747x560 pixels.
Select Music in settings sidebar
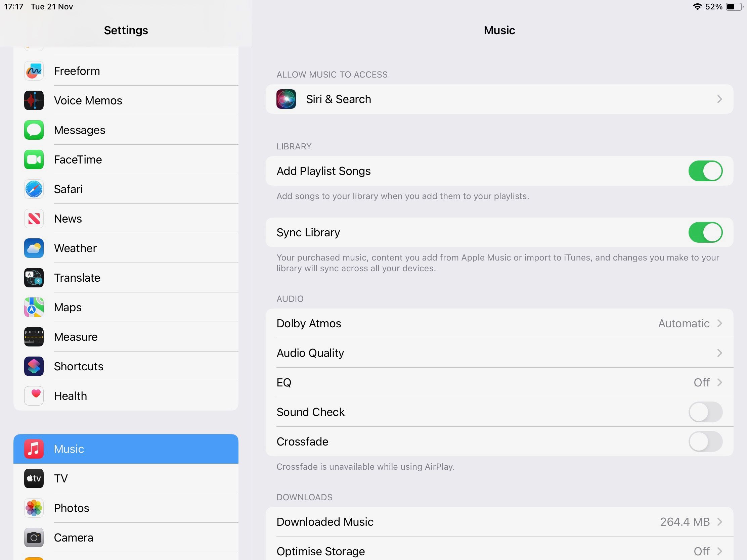pyautogui.click(x=126, y=449)
